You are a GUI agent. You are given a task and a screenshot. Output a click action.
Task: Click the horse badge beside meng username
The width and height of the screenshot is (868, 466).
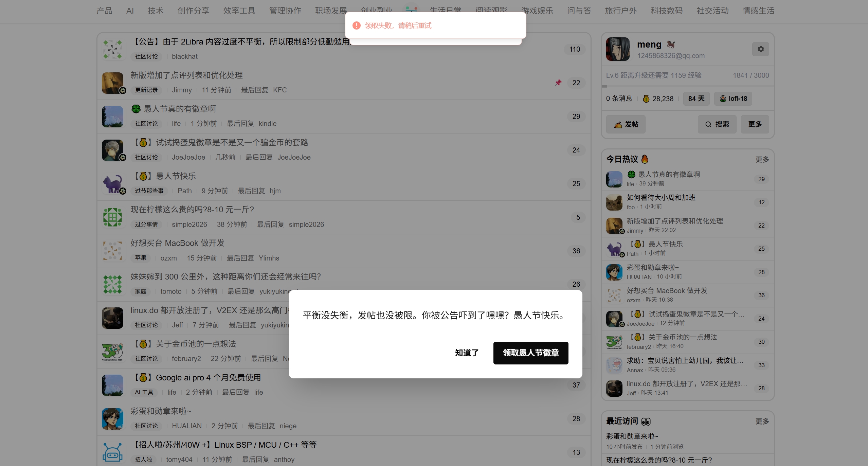coord(670,44)
